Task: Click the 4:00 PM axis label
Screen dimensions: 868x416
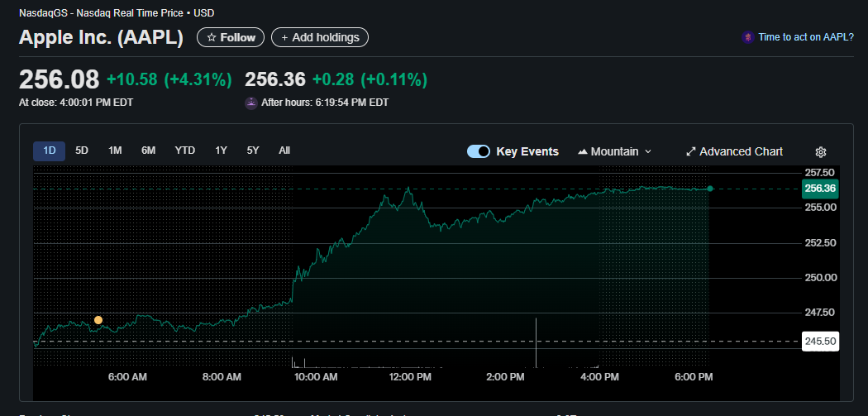Action: [600, 377]
